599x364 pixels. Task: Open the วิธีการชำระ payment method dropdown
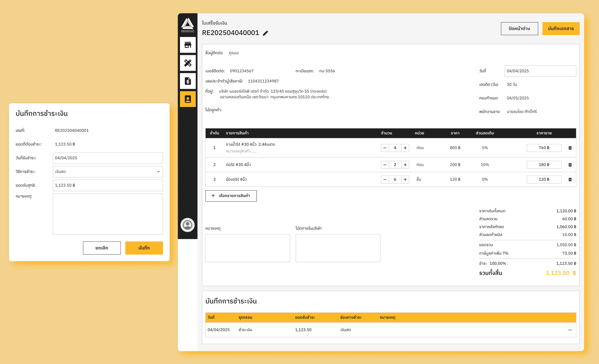[108, 172]
